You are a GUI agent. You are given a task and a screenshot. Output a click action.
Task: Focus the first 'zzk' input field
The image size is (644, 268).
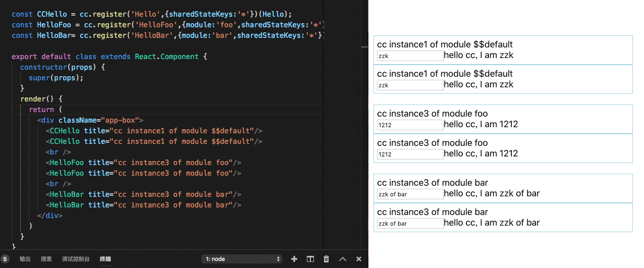point(410,56)
